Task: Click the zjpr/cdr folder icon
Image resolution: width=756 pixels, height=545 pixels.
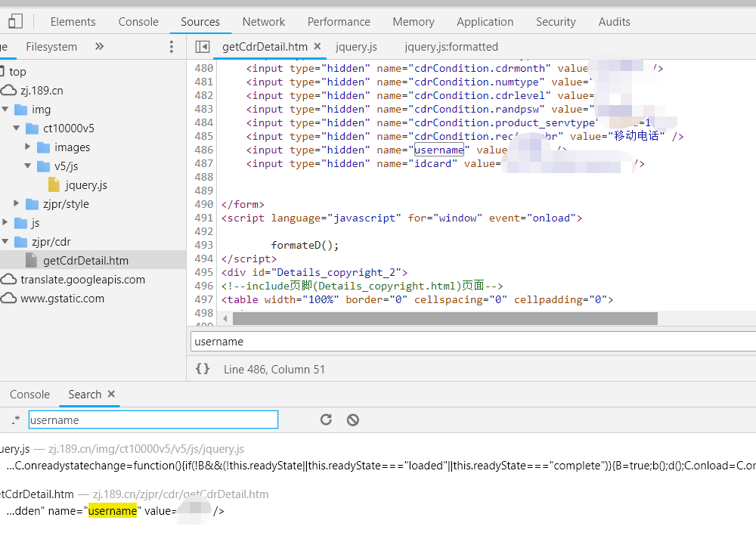Action: pyautogui.click(x=20, y=241)
